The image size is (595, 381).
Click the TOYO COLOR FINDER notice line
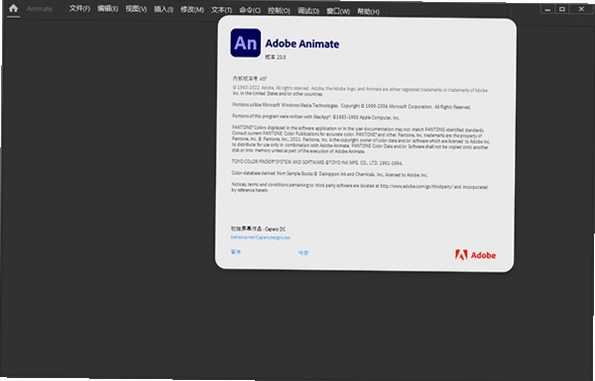317,162
